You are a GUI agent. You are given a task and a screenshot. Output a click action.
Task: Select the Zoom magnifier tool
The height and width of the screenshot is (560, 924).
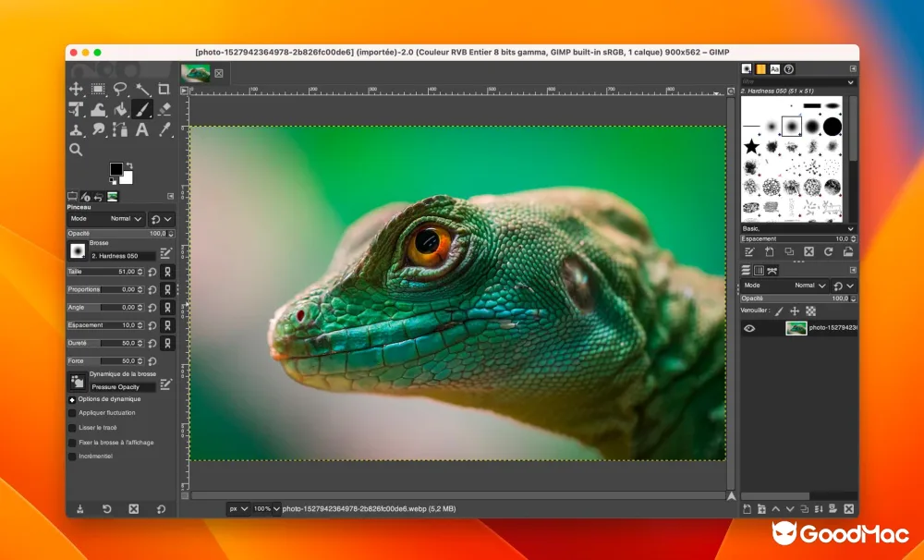[x=76, y=150]
